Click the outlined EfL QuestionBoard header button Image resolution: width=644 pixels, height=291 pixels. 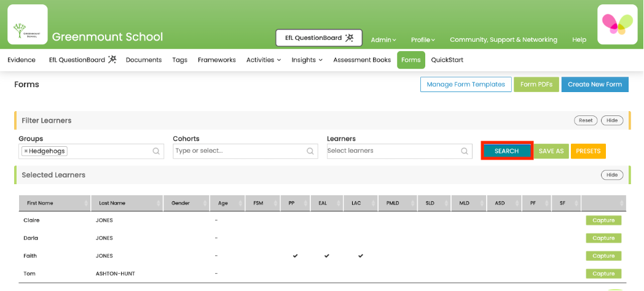tap(319, 38)
